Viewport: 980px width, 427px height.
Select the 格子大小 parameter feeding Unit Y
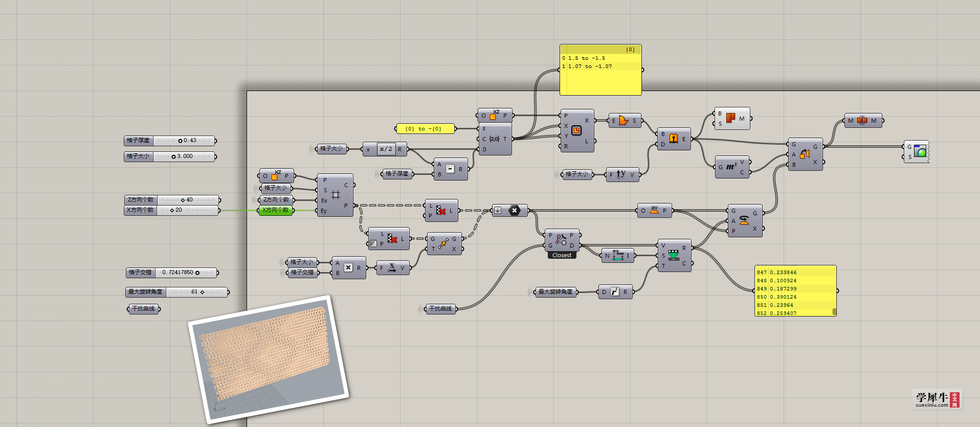pos(577,174)
